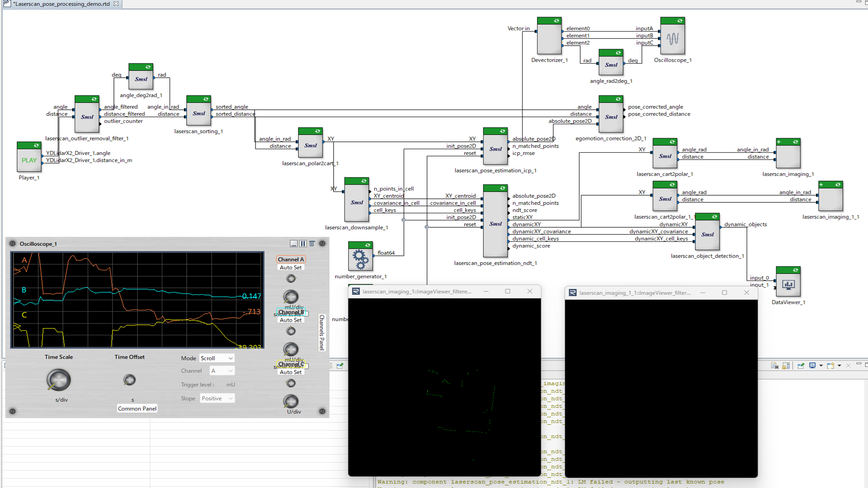
Task: Toggle Channel C show scale checkbox
Action: [307, 366]
